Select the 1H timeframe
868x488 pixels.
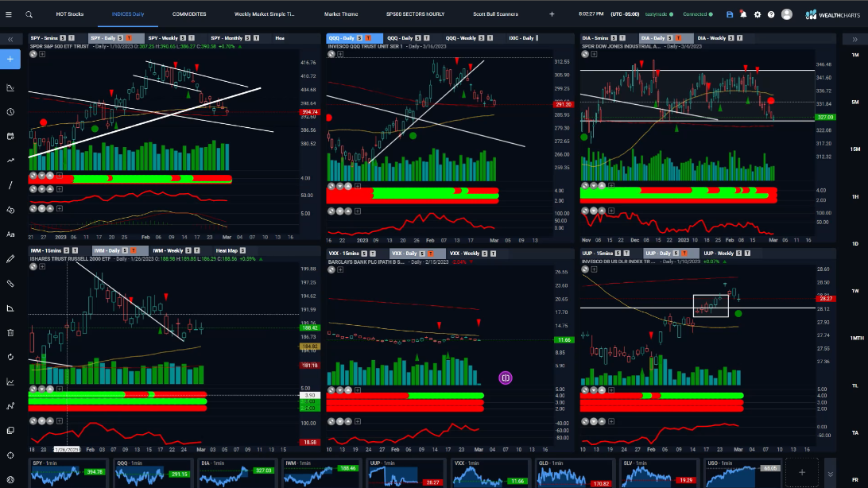click(855, 196)
